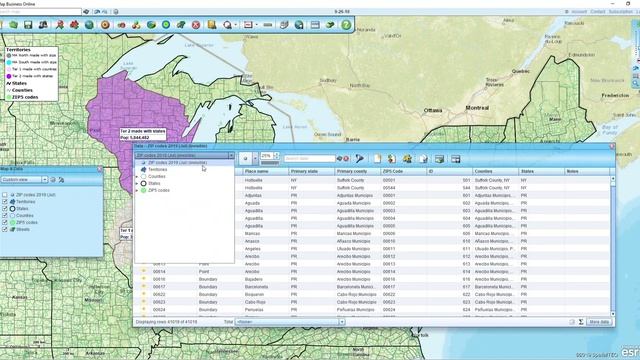Close the Map & Data panel
640x360 pixels.
coord(100,169)
